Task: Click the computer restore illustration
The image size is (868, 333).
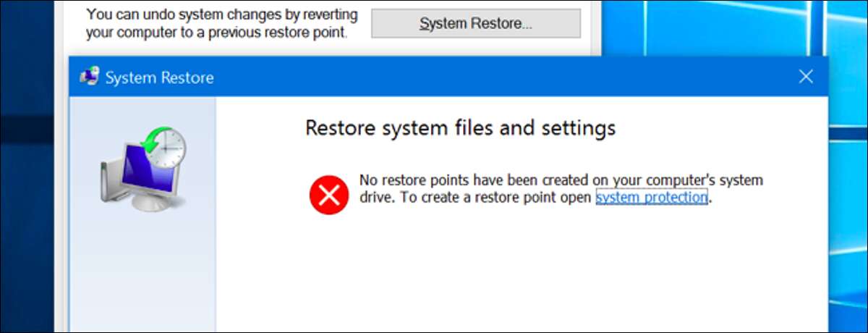Action: (142, 172)
